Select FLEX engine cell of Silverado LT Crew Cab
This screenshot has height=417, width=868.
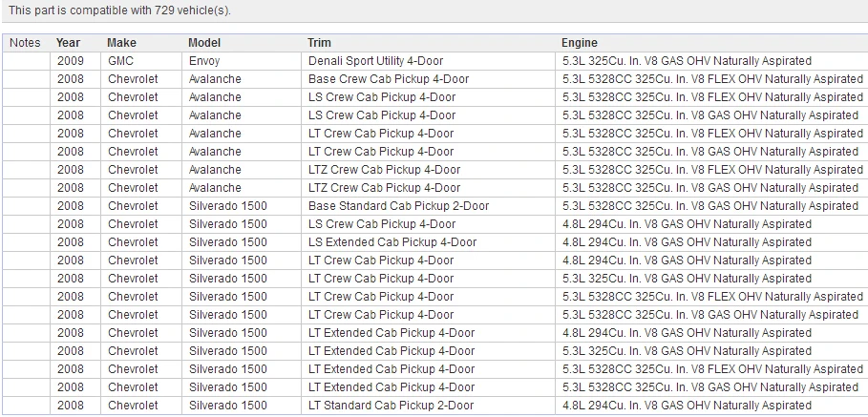click(713, 297)
